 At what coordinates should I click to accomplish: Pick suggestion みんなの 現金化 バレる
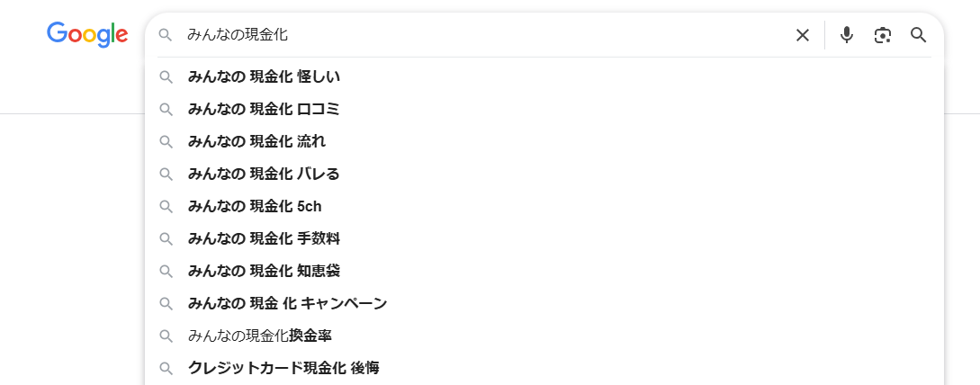tap(264, 175)
